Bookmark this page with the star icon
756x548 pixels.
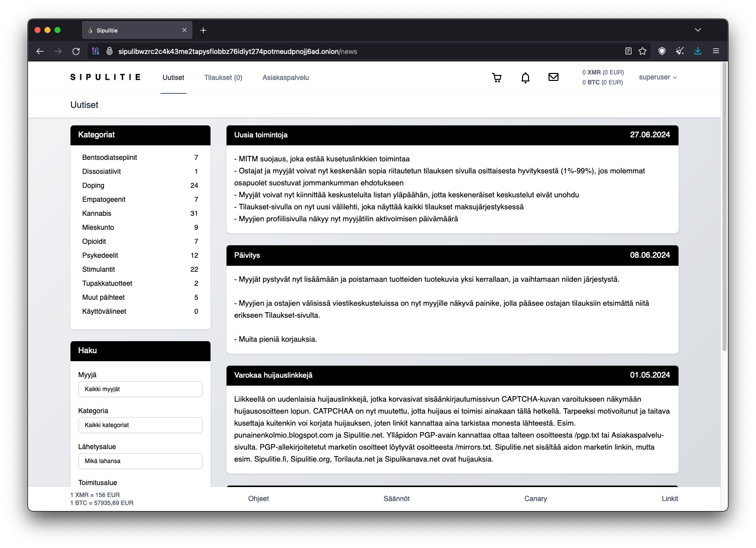click(642, 51)
